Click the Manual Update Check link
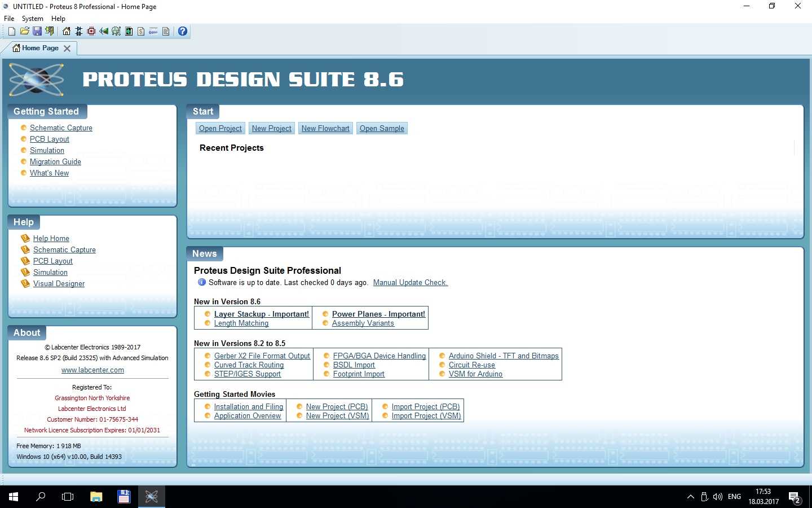 [x=410, y=283]
